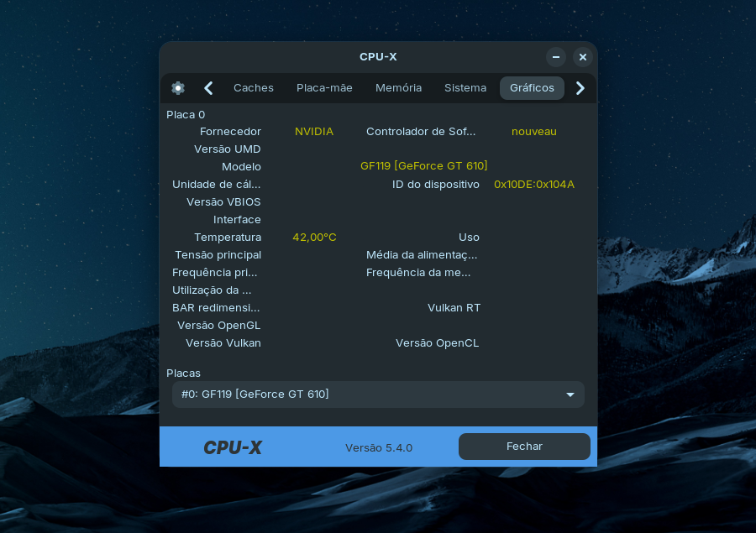Select the Sistema tab
756x533 pixels.
[465, 88]
